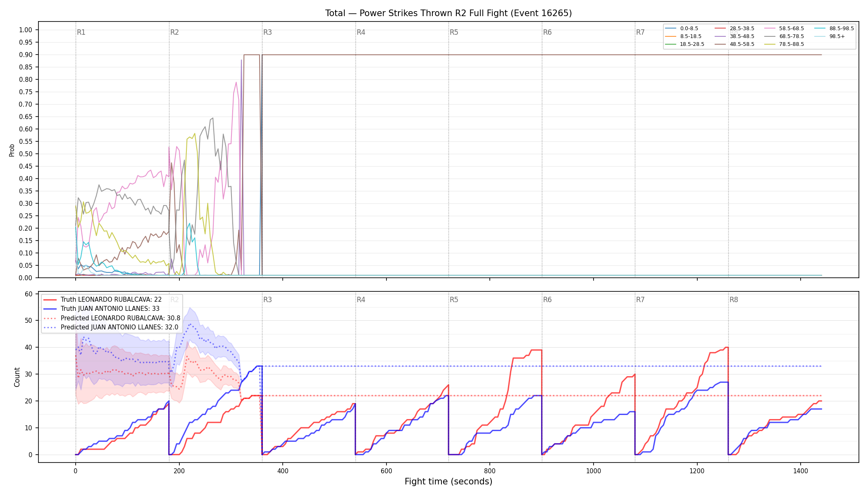Select the 58.5-68.5 legend entry
Viewport: 868px width, 496px height.
[x=784, y=29]
